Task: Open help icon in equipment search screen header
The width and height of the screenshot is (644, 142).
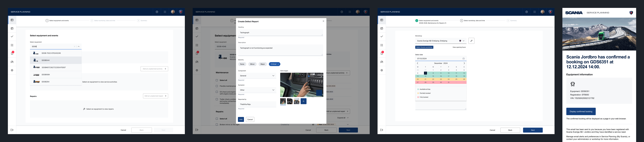Action: tap(157, 12)
